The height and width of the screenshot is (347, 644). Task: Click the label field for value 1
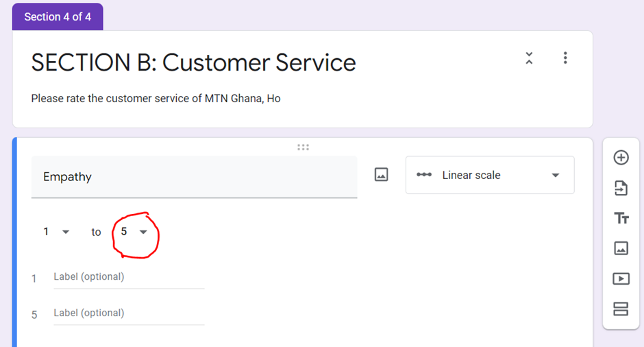click(129, 278)
